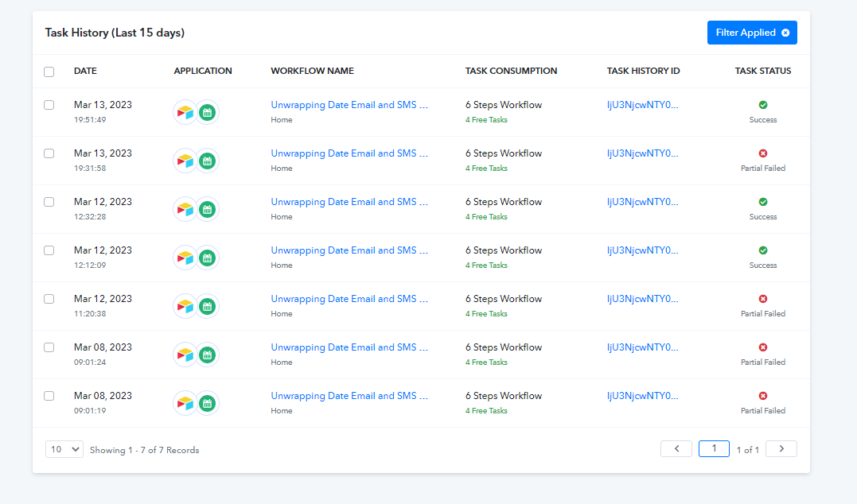857x504 pixels.
Task: Click green calendar icon in 11:20:38 row
Action: pyautogui.click(x=207, y=306)
